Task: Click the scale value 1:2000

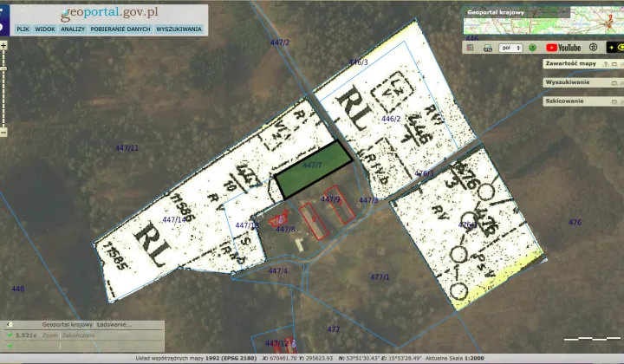Action: coord(474,359)
